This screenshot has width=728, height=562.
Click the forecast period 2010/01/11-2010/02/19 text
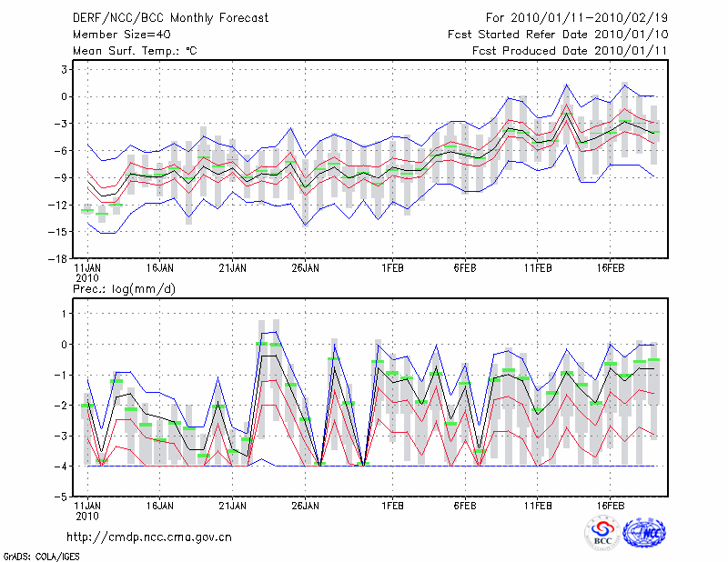tap(576, 19)
